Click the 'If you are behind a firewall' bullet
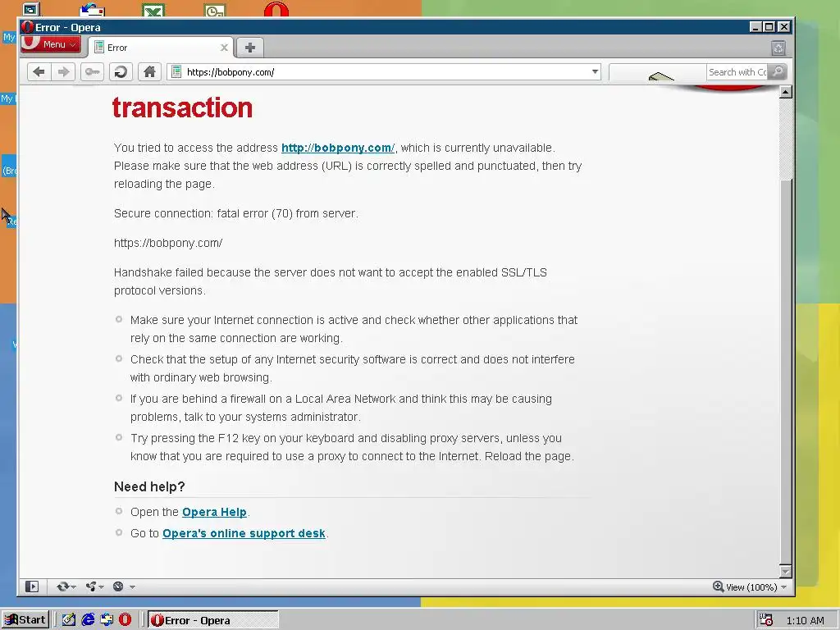This screenshot has width=840, height=630. (341, 408)
